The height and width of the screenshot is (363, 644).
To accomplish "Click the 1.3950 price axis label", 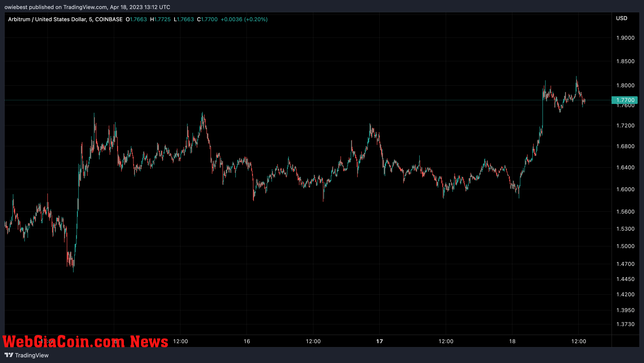I will click(625, 310).
